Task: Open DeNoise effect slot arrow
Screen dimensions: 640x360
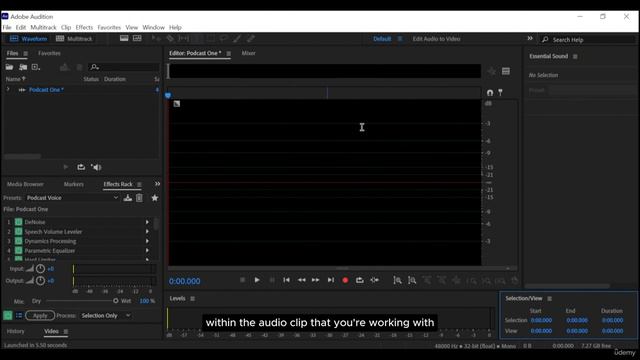Action: pyautogui.click(x=147, y=222)
